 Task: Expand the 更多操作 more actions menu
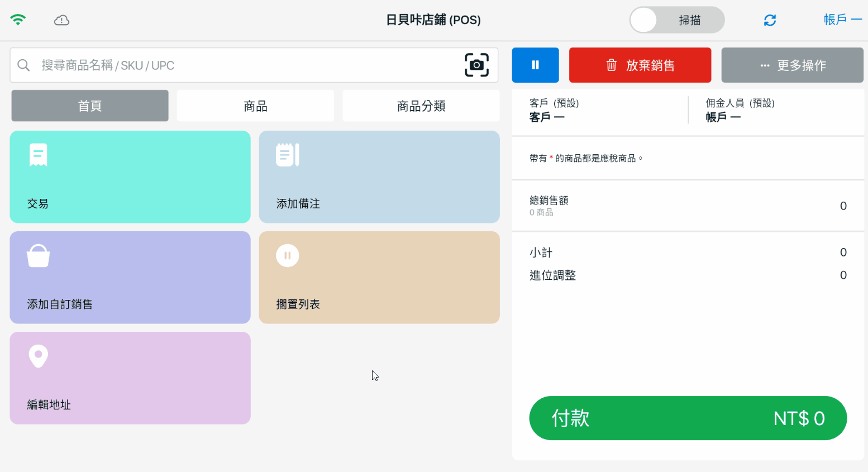tap(792, 65)
